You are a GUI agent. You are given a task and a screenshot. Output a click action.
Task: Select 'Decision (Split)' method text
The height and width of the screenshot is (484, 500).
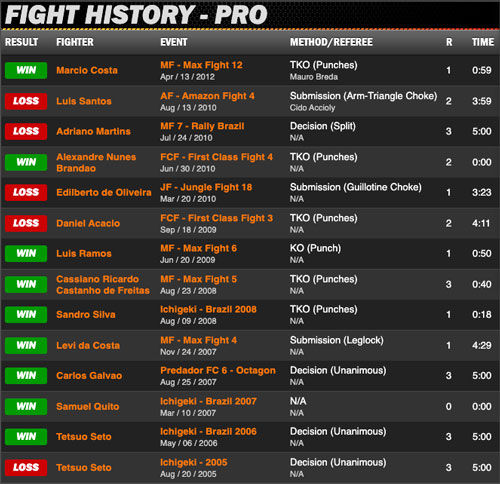[x=323, y=126]
